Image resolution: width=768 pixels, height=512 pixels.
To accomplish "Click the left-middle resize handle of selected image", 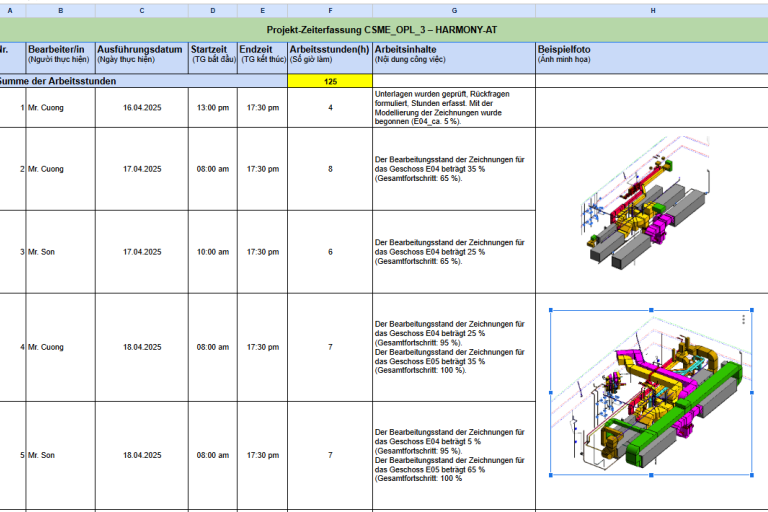I will coord(551,392).
